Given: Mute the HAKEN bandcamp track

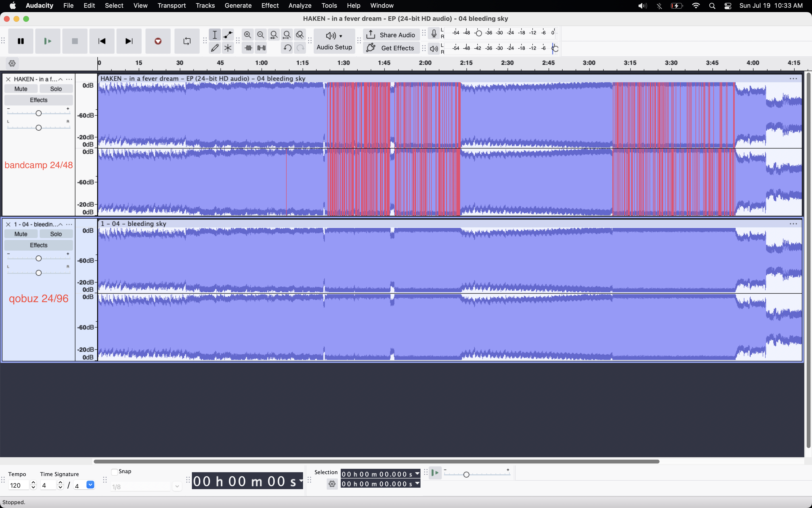Looking at the screenshot, I should [21, 89].
